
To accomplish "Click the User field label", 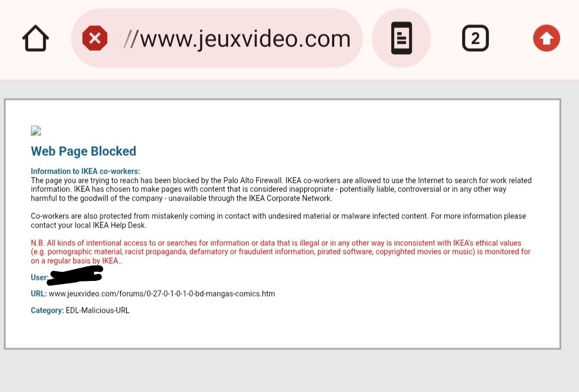I will point(39,278).
